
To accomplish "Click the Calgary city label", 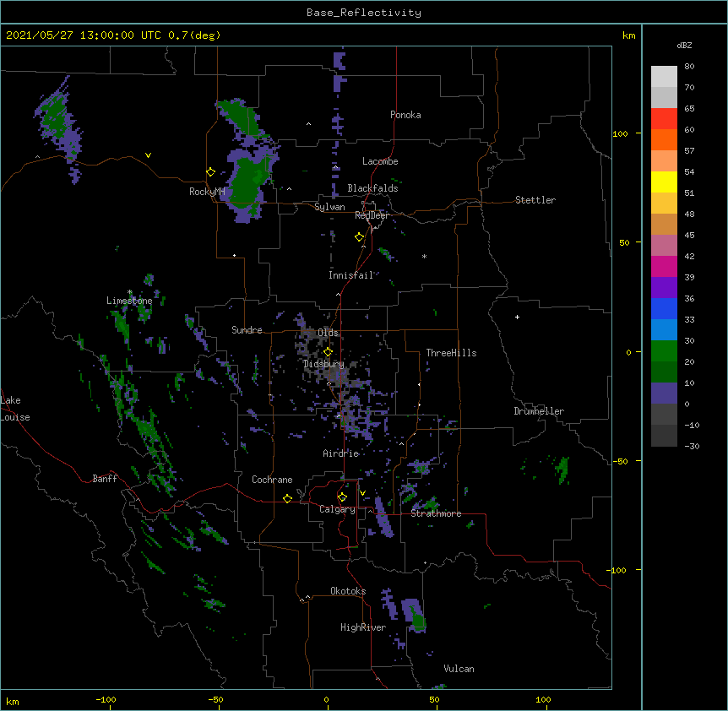I will (338, 509).
